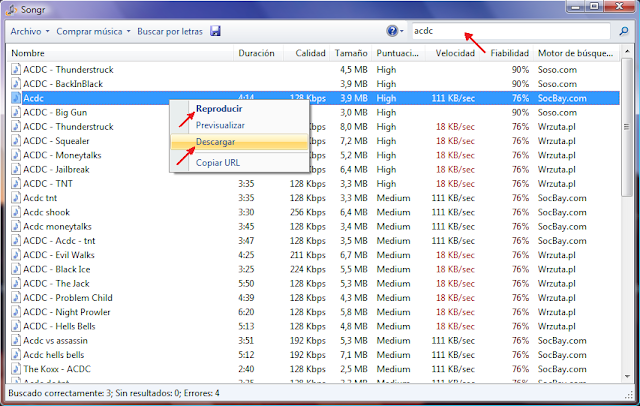The height and width of the screenshot is (406, 640).
Task: Click 7,1 MB size of Acdc hells bells
Action: [x=354, y=355]
